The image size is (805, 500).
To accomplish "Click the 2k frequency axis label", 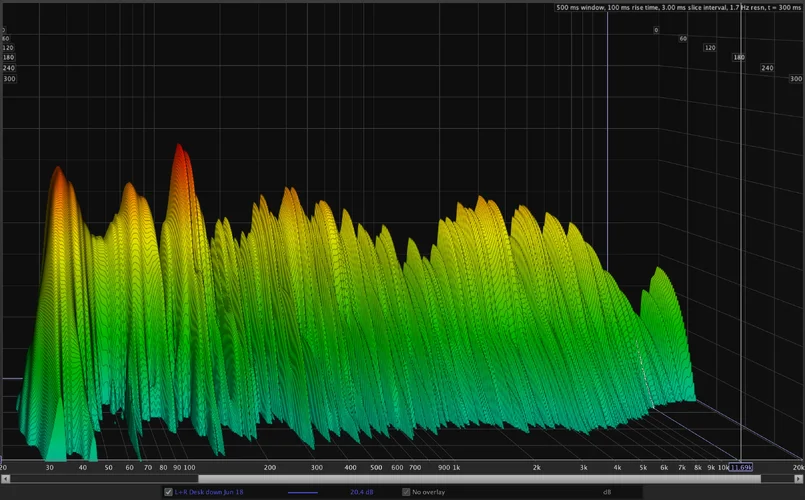I will tap(536, 467).
